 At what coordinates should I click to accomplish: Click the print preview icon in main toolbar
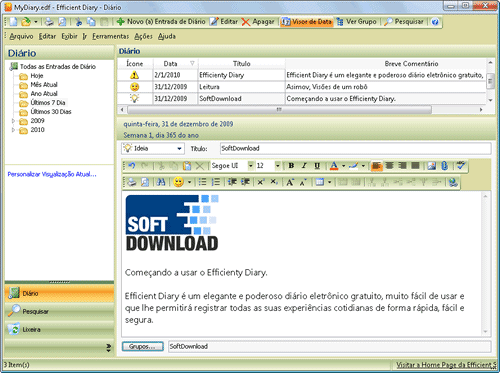pos(62,22)
